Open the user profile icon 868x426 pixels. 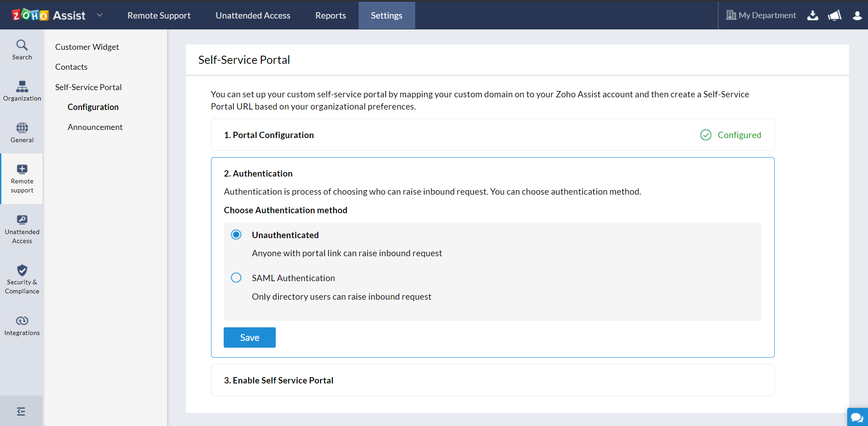coord(857,15)
